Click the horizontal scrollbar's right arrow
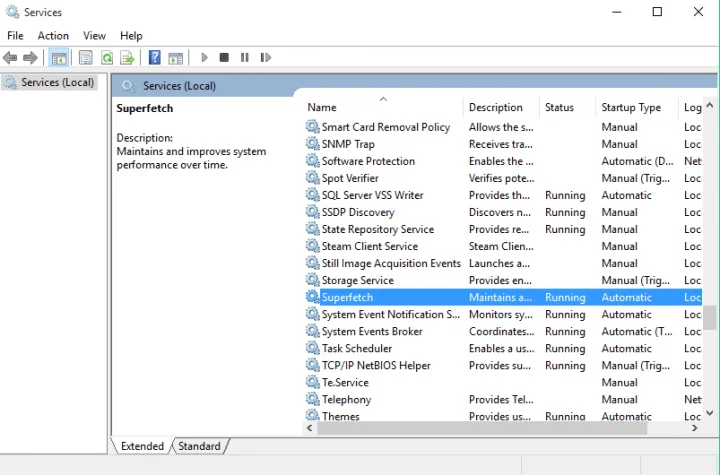Viewport: 720px width, 475px height. pos(694,428)
